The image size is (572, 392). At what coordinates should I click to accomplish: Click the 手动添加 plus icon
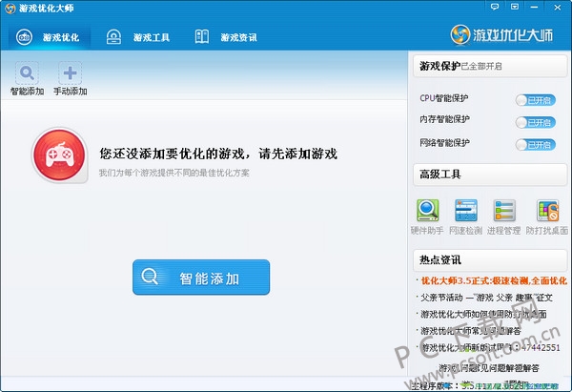point(70,73)
